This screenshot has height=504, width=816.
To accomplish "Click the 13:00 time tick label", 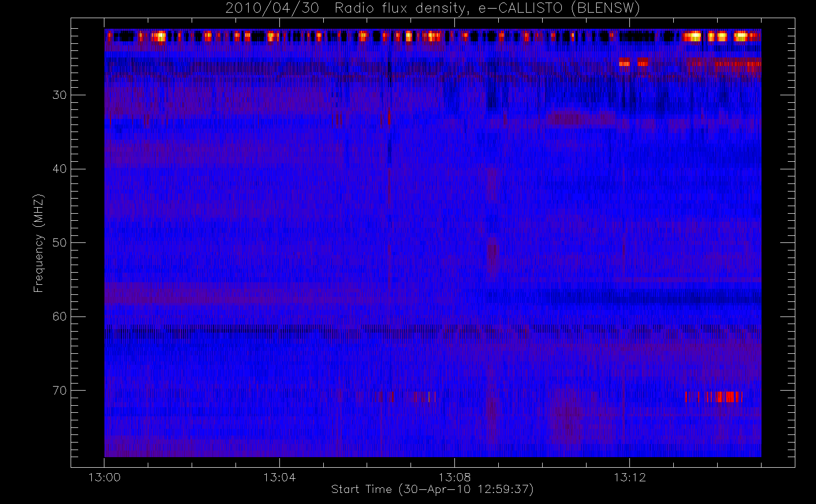I will (104, 477).
